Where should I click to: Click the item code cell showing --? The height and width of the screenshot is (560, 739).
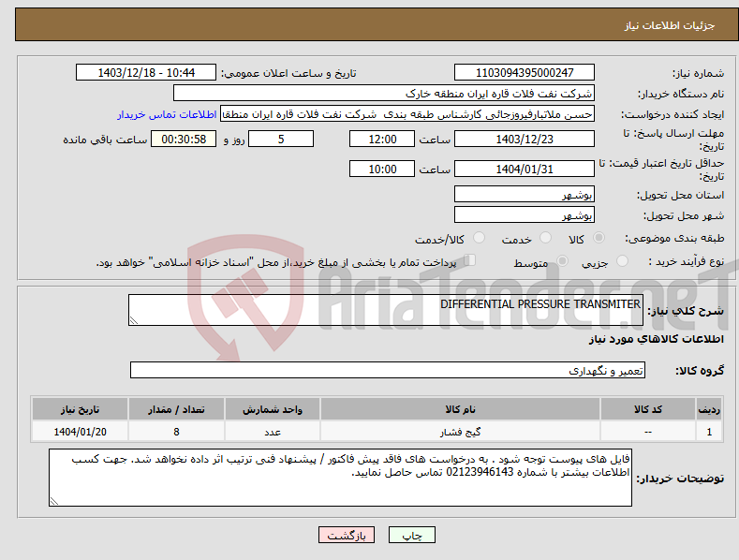[647, 432]
